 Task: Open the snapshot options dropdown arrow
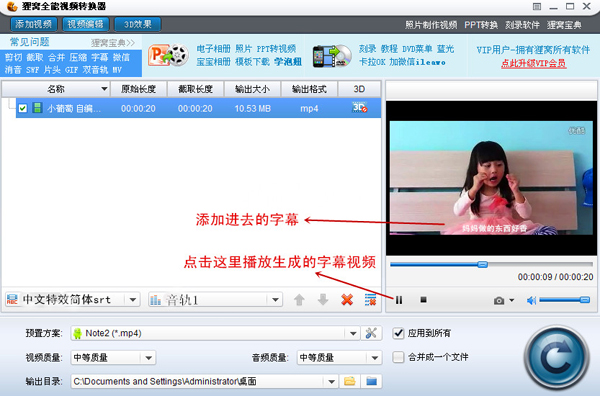[x=512, y=300]
